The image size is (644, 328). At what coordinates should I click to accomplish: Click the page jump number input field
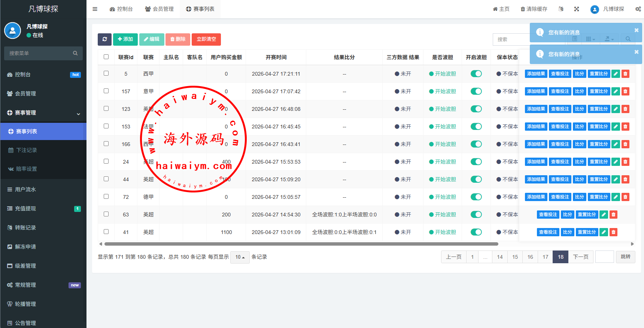604,257
